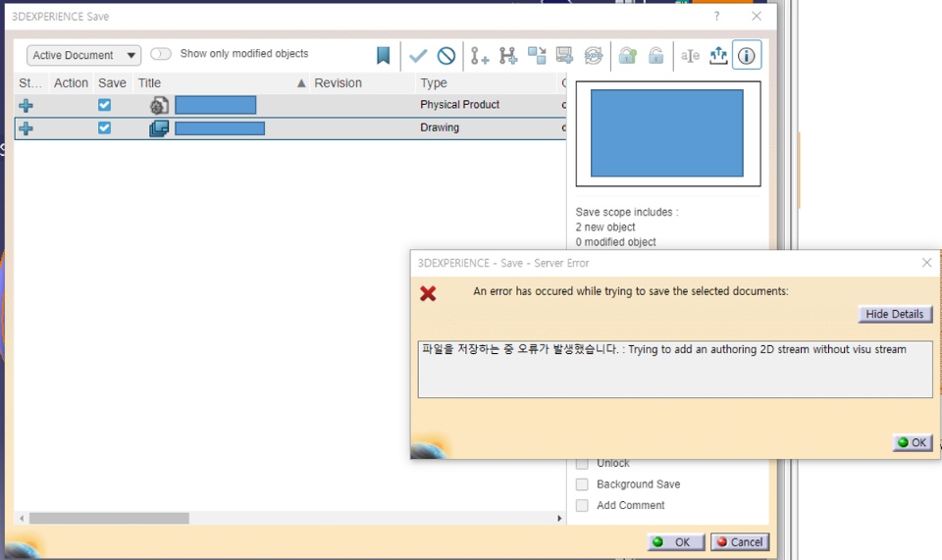This screenshot has height=560, width=942.
Task: Select the Physical Product type cell
Action: click(459, 104)
